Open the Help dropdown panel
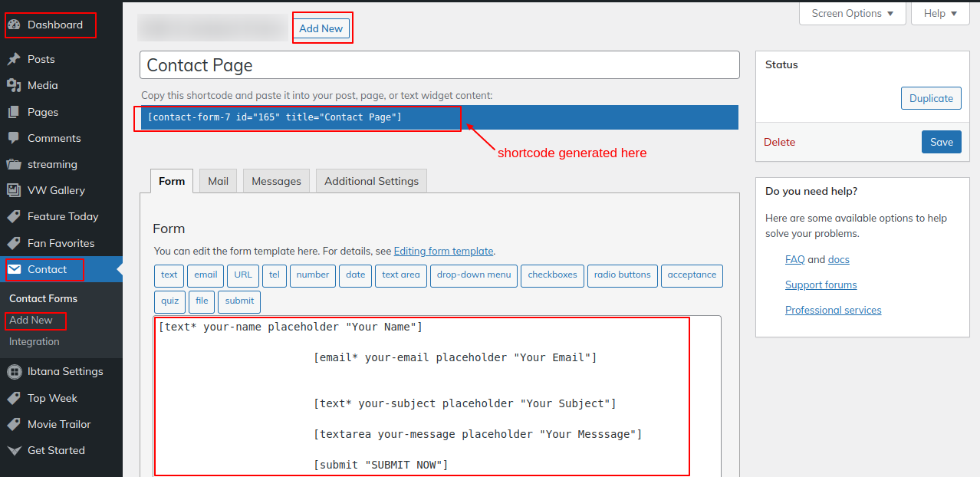The height and width of the screenshot is (477, 980). click(x=940, y=13)
